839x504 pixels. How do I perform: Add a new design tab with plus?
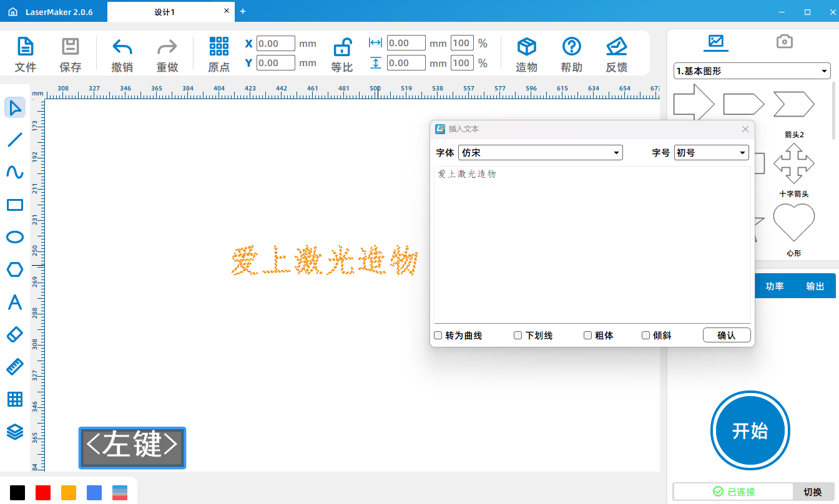(x=243, y=11)
